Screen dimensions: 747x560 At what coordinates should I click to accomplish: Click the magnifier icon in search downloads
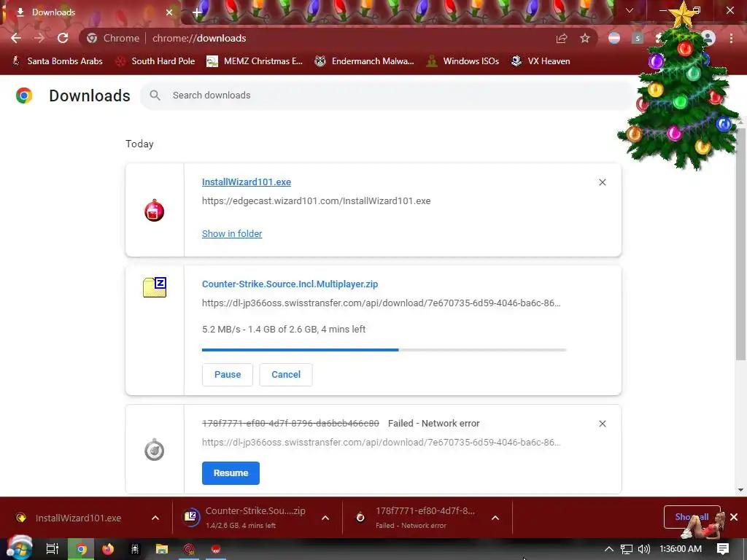click(155, 96)
